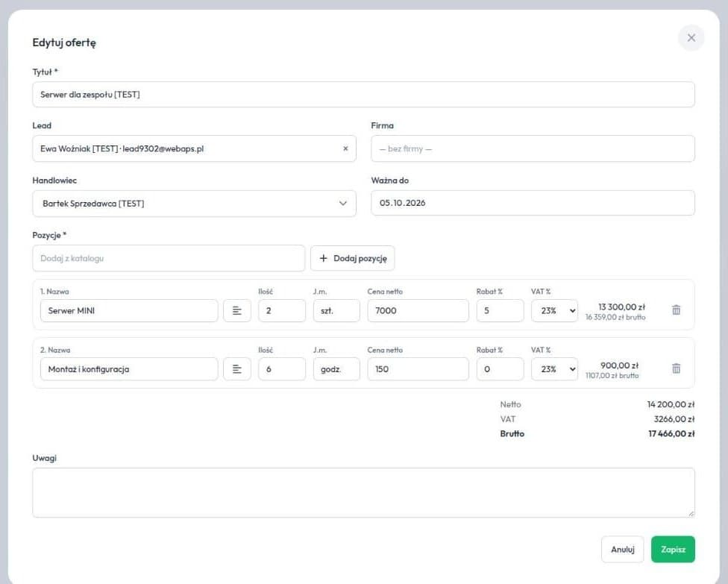Edit quantity of Serwer MINI
The width and height of the screenshot is (728, 584).
(282, 310)
